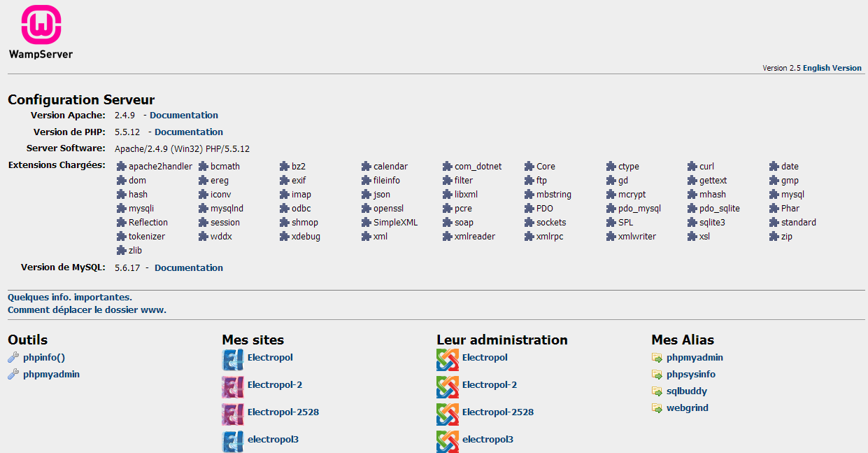Open Electropol-2528 site under Mes sites
This screenshot has width=868, height=453.
coord(283,412)
